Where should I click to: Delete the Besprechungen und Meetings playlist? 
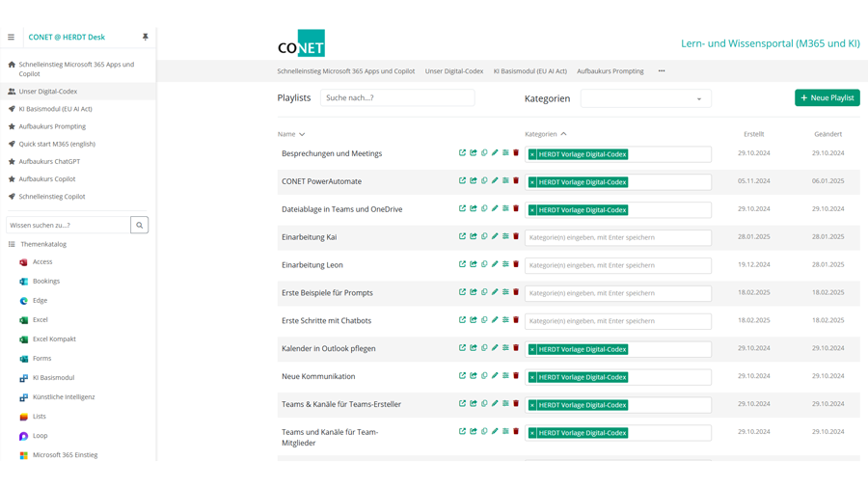[x=516, y=152]
